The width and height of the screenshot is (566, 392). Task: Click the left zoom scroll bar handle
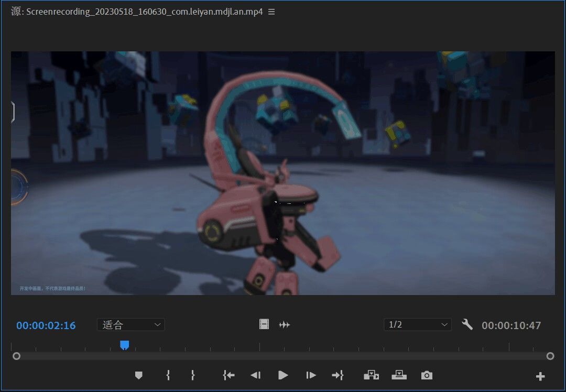(x=16, y=356)
